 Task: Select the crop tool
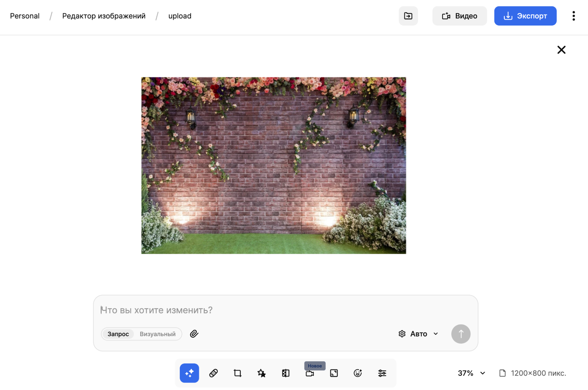238,373
